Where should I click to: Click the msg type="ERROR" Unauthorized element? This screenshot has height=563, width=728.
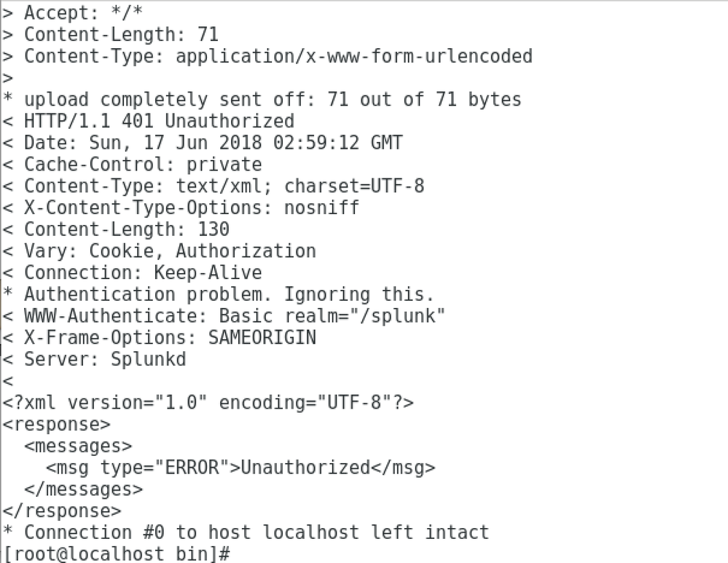[x=240, y=468]
